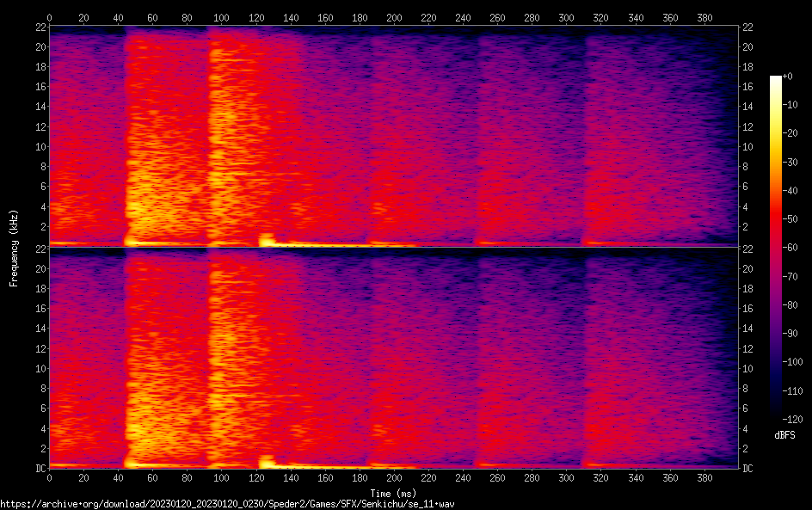Click the color bar at the -60 level
Viewport: 812px width, 510px height.
pyautogui.click(x=776, y=248)
